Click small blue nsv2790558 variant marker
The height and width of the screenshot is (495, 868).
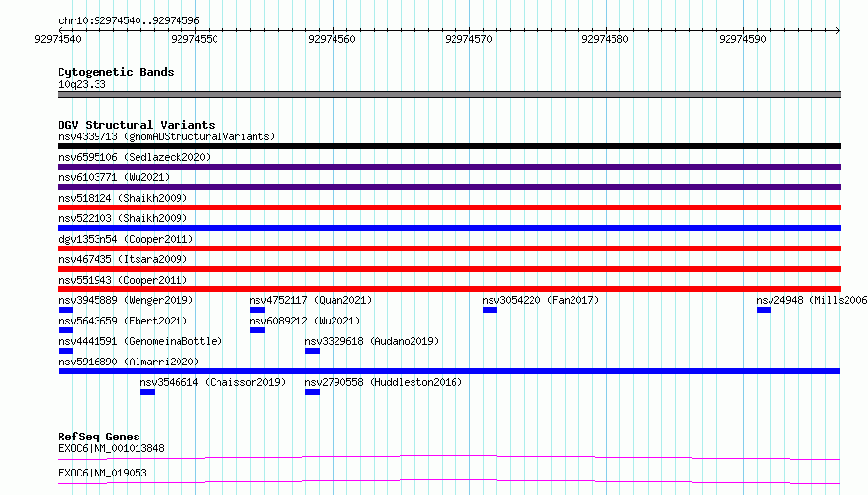[312, 392]
